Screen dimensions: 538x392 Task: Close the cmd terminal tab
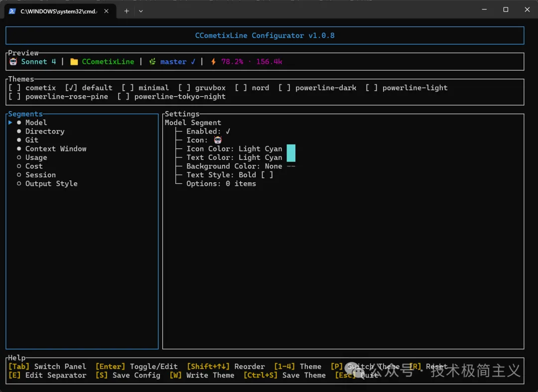click(107, 11)
